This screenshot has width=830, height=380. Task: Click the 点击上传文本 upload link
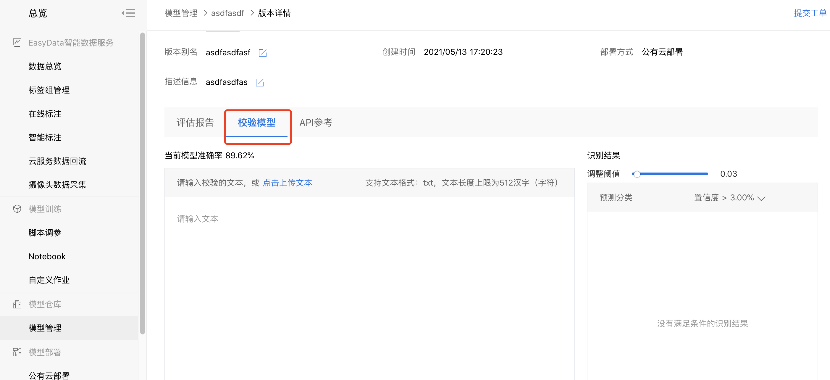(x=287, y=183)
